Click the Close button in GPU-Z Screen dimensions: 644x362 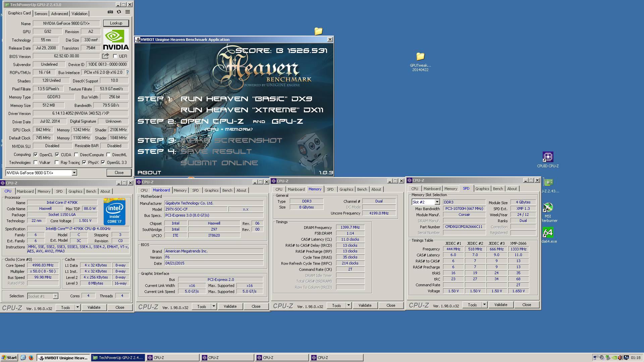point(119,173)
